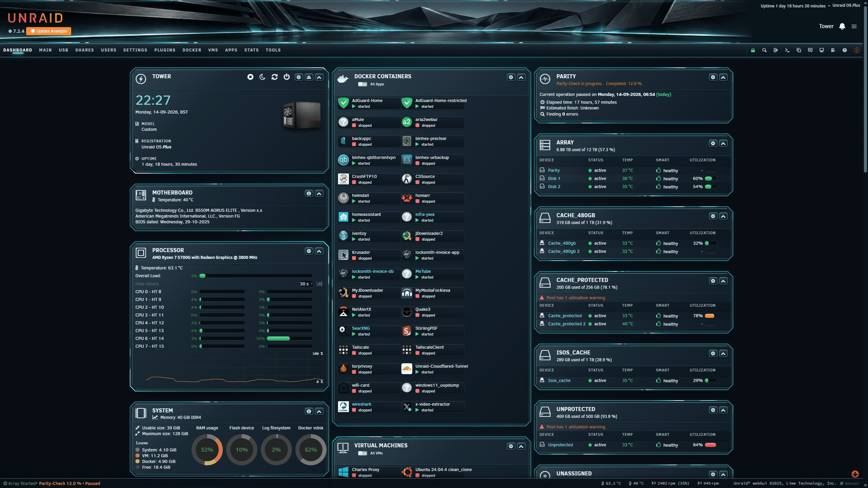Click the sleep moon icon in Tower panel
The height and width of the screenshot is (488, 868).
click(262, 77)
